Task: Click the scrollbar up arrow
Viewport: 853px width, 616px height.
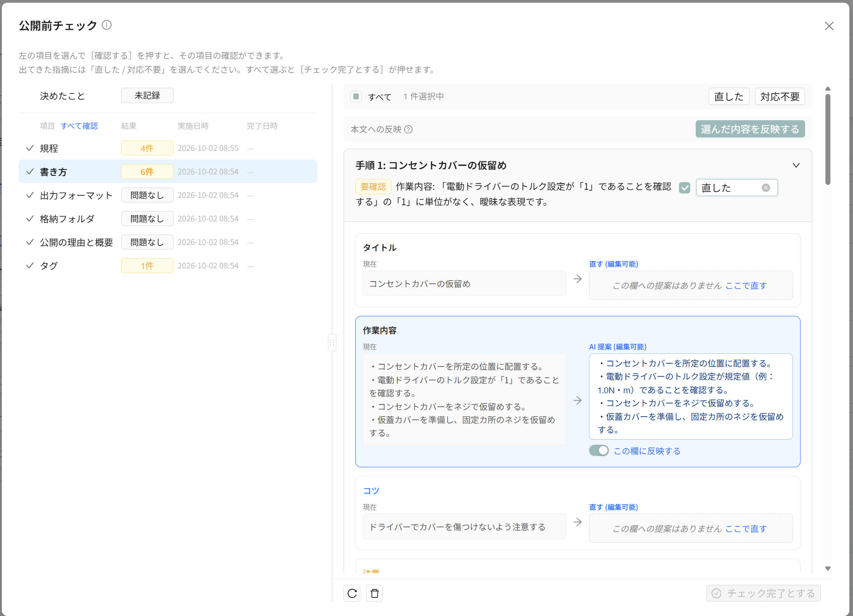Action: click(828, 89)
